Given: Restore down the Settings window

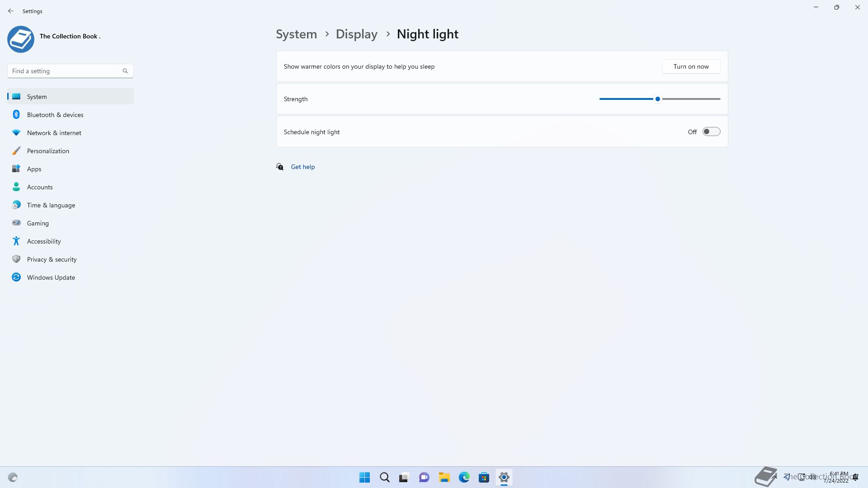Looking at the screenshot, I should tap(837, 7).
